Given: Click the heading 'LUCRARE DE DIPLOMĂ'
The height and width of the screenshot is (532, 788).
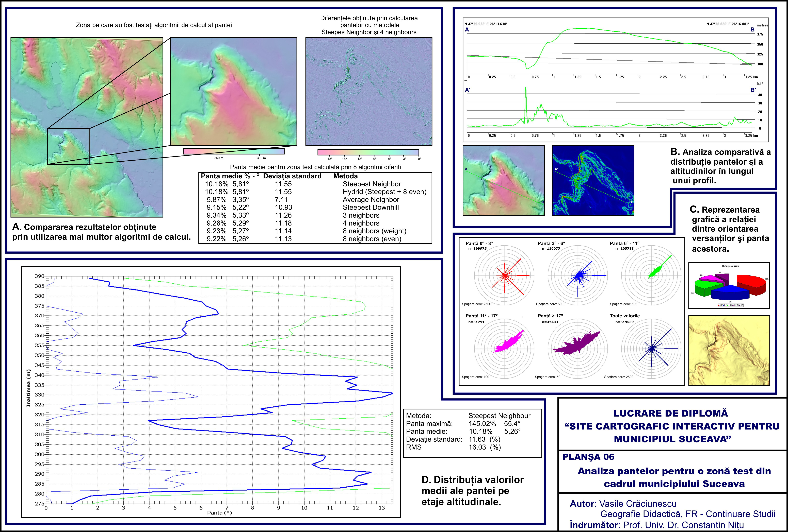Looking at the screenshot, I should (671, 413).
